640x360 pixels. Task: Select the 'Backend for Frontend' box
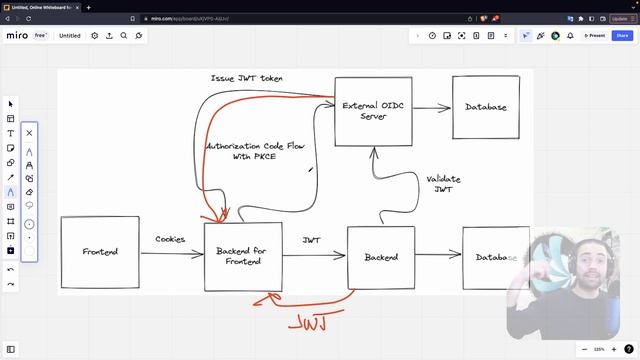click(243, 256)
